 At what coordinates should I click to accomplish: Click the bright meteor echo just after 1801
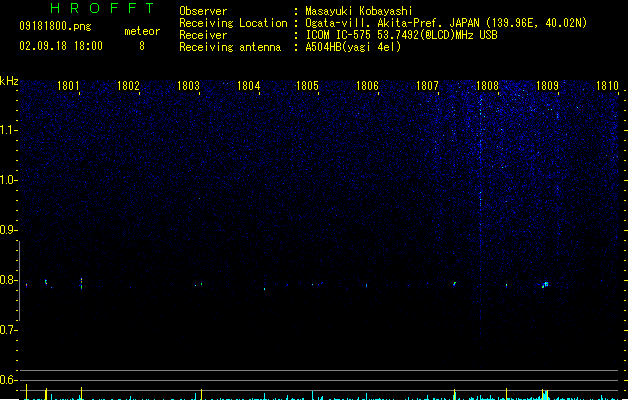point(81,283)
